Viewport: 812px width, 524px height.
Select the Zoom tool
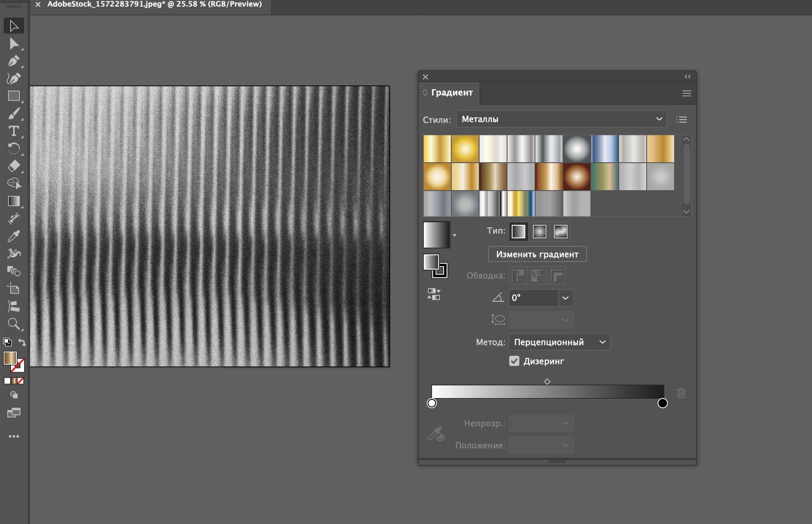[x=14, y=324]
